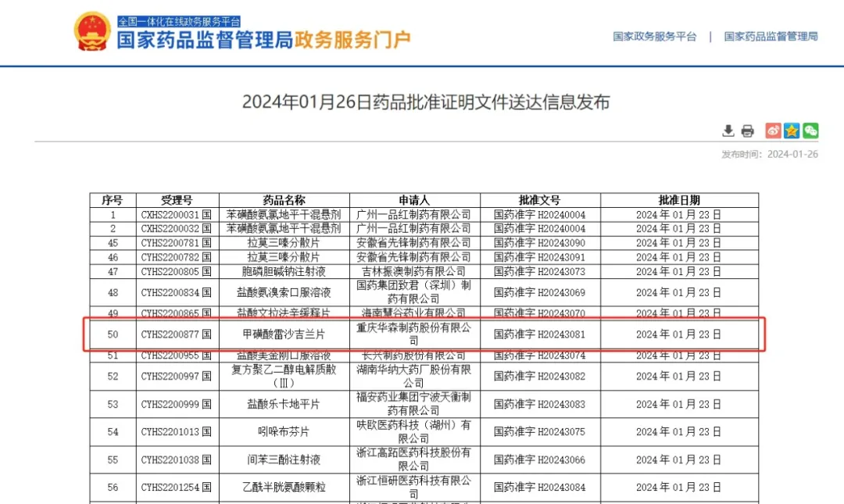Viewport: 844px width, 504px height.
Task: Click approval number 国药准字 H20243090
Action: click(x=539, y=243)
